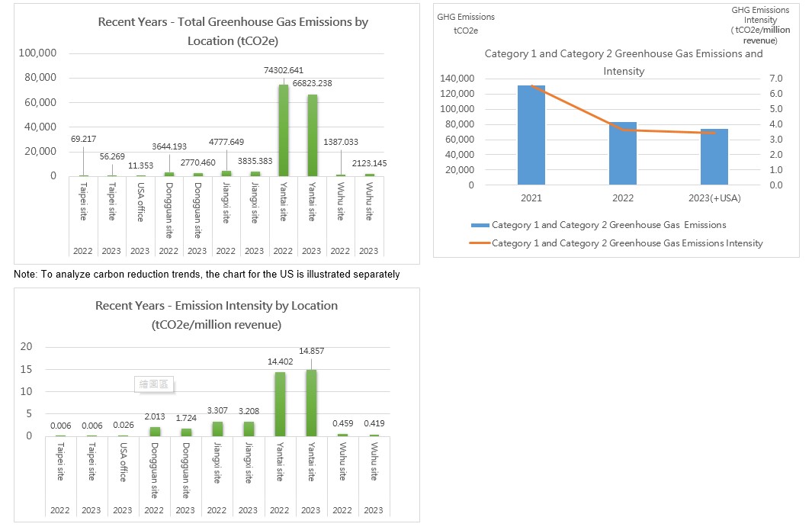812x527 pixels.
Task: Click the 2023(+USA) blue emissions bar
Action: [x=714, y=156]
